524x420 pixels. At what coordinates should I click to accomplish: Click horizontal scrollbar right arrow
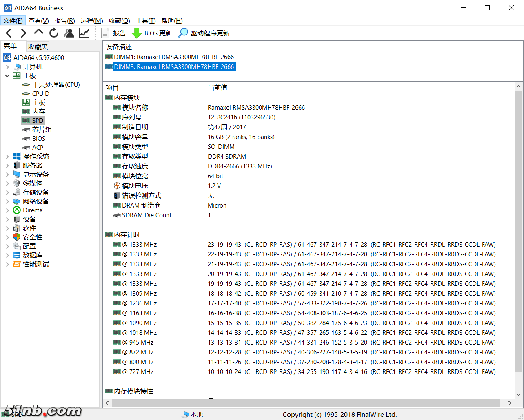pyautogui.click(x=510, y=403)
